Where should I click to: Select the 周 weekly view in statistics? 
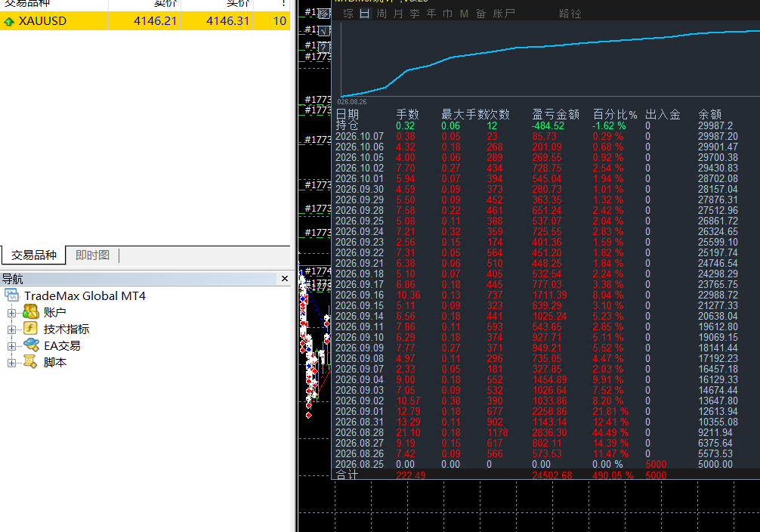tap(382, 14)
